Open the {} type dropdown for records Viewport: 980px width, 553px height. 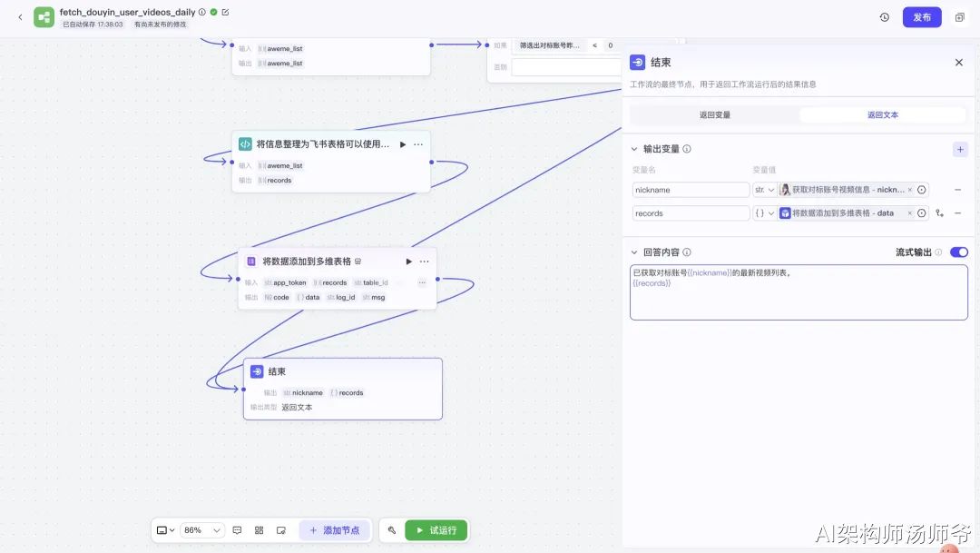click(764, 213)
